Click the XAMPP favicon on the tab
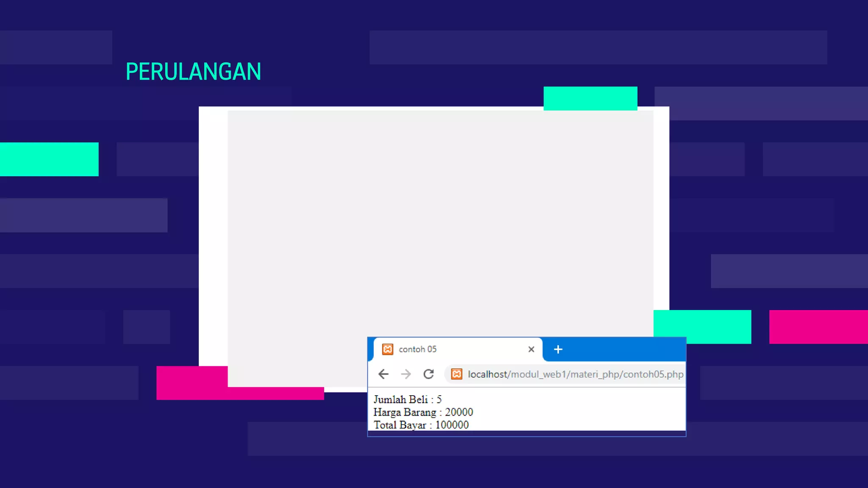This screenshot has width=868, height=488. click(x=387, y=349)
